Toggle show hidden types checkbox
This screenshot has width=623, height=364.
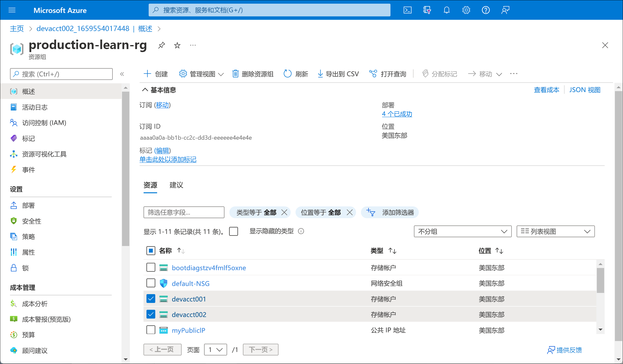pyautogui.click(x=233, y=231)
